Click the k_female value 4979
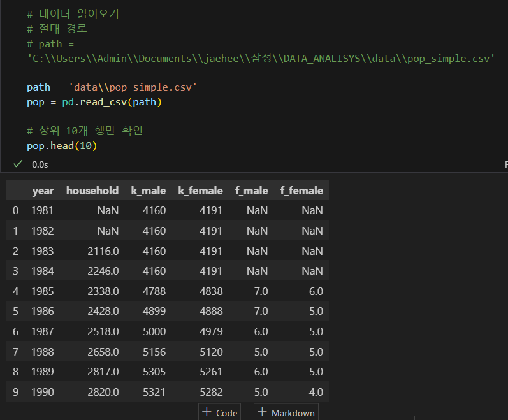Screen dimensions: 508x420 pyautogui.click(x=211, y=331)
